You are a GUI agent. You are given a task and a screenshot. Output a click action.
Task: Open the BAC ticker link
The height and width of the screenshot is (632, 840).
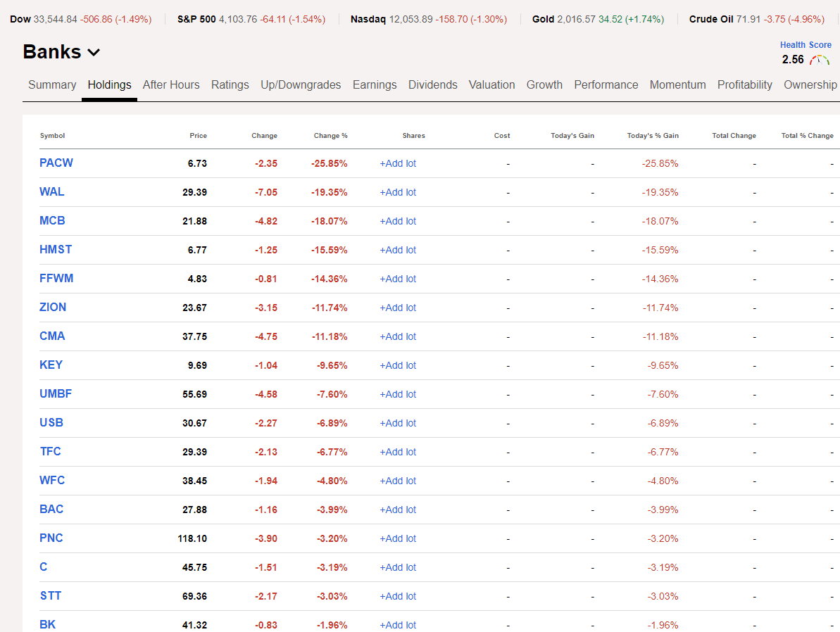(51, 510)
